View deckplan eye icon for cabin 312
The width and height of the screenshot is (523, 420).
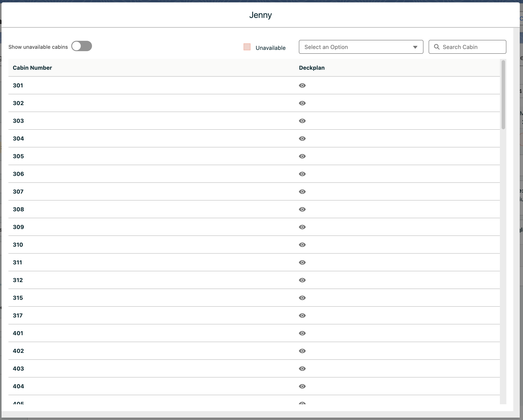302,280
